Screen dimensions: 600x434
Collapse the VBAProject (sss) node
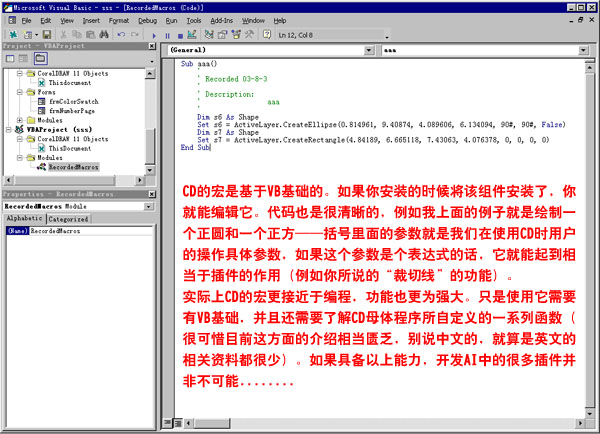click(x=8, y=130)
